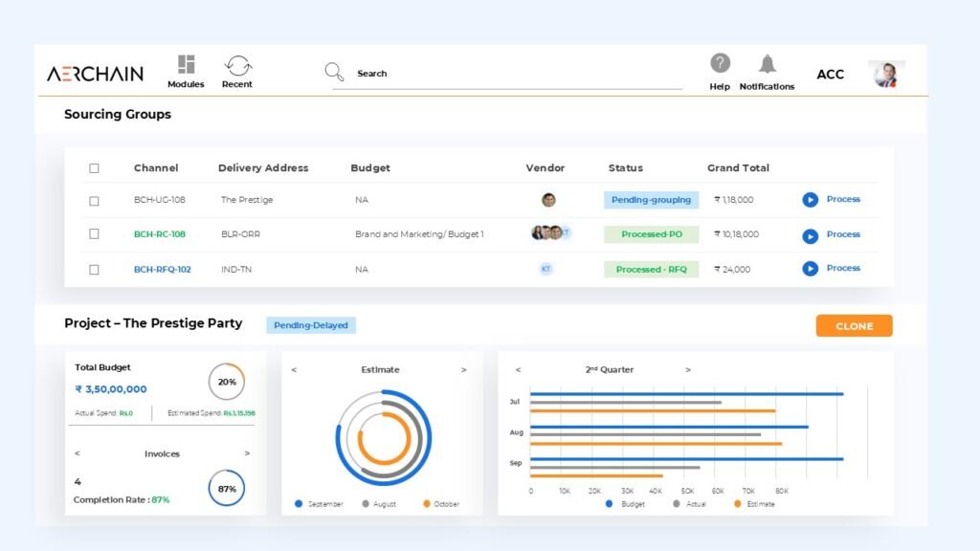This screenshot has width=980, height=551.
Task: Click the 87% completion rate progress ring
Action: point(226,488)
